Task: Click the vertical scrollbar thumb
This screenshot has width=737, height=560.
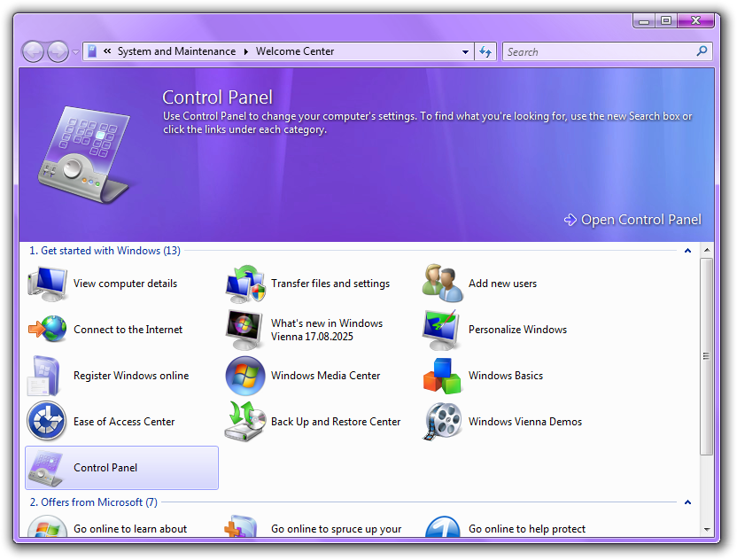Action: click(706, 356)
